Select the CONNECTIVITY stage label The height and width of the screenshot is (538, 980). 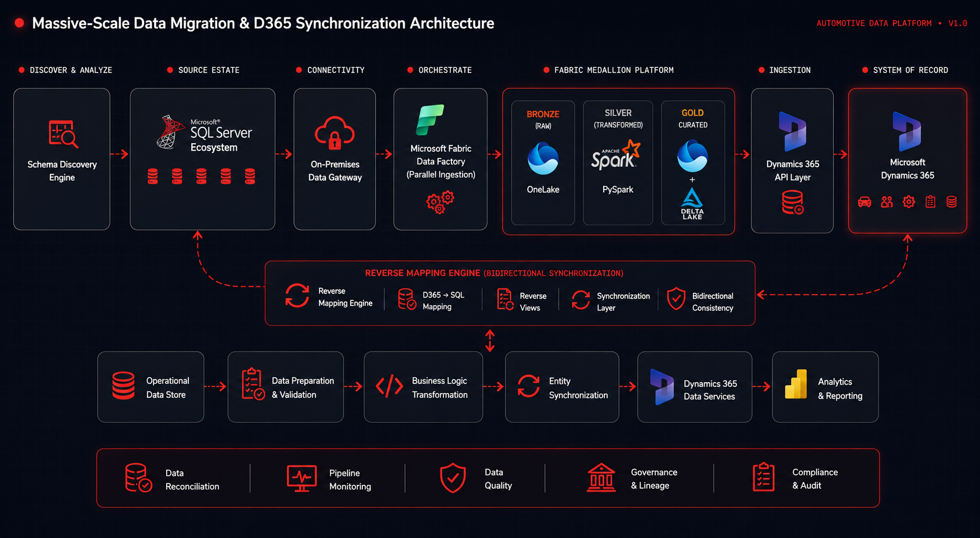[x=336, y=70]
